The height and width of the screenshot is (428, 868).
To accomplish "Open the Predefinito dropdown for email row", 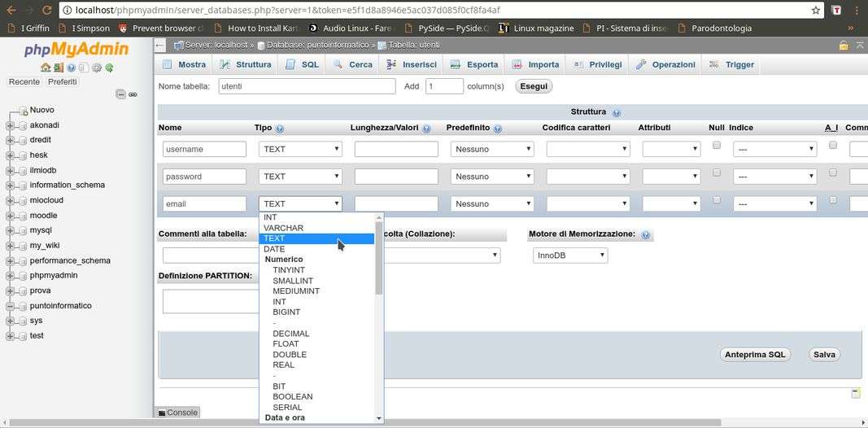I will pyautogui.click(x=492, y=204).
